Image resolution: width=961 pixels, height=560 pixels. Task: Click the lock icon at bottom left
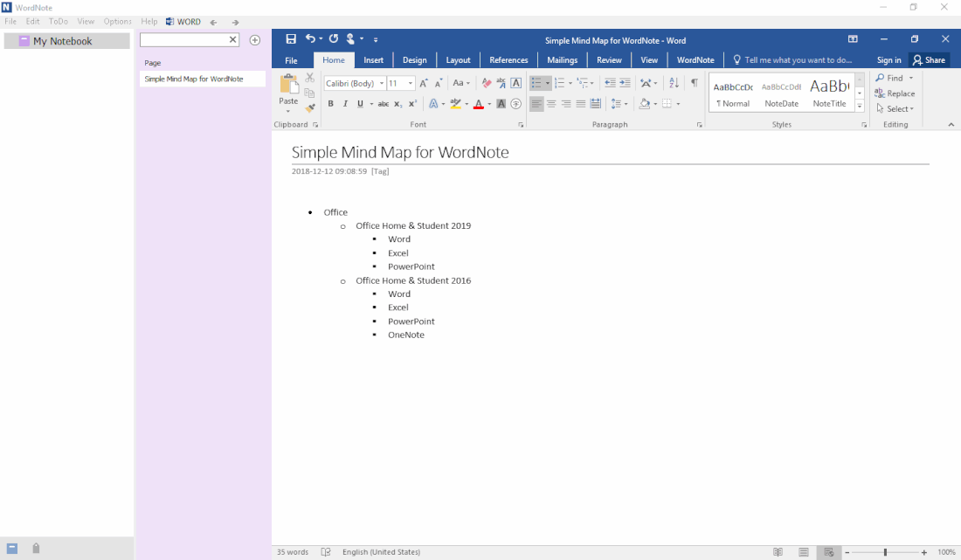pyautogui.click(x=36, y=549)
